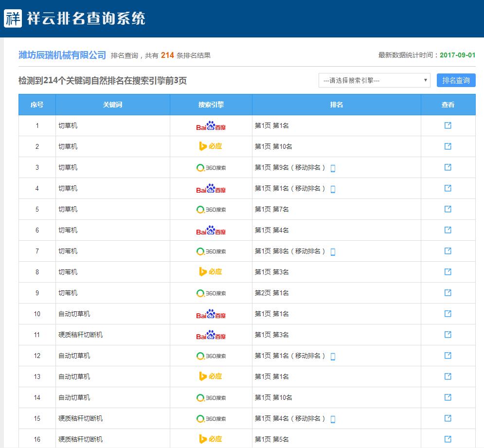Select keyword 硬质秸秆切断机 in row 16
Image resolution: width=484 pixels, height=448 pixels.
(81, 439)
